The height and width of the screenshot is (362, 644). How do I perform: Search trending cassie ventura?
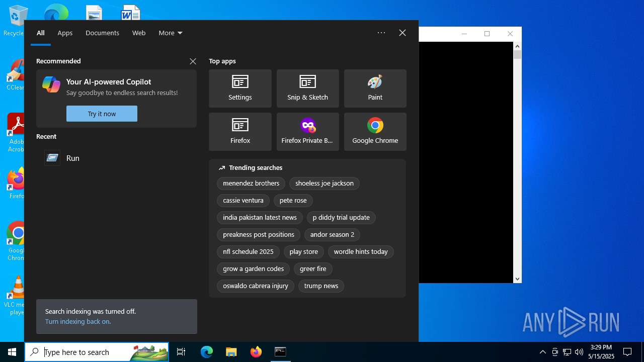coord(243,200)
